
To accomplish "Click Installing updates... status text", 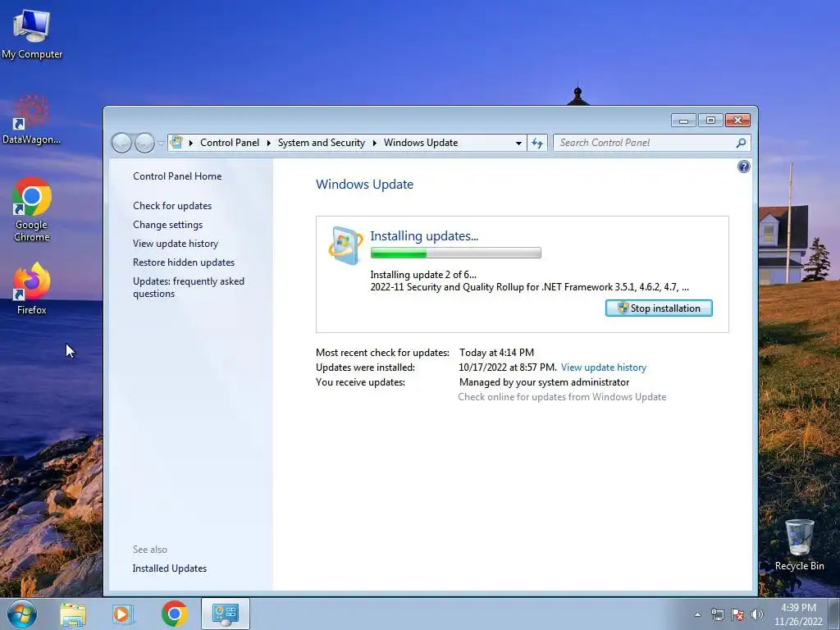I will [424, 235].
